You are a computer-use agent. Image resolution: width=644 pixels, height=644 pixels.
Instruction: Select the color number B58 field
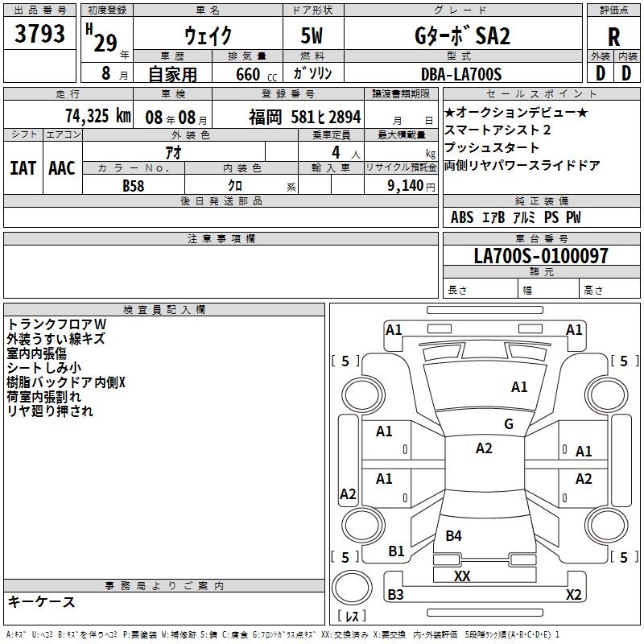[133, 185]
